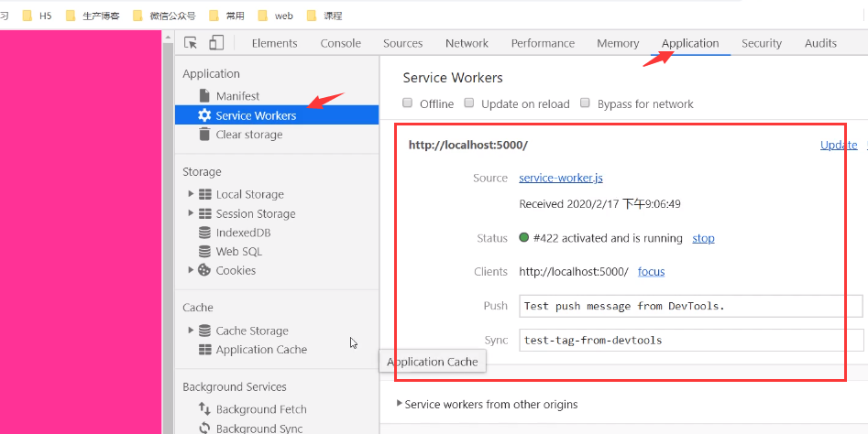Click the Background Sync refresh icon

204,428
